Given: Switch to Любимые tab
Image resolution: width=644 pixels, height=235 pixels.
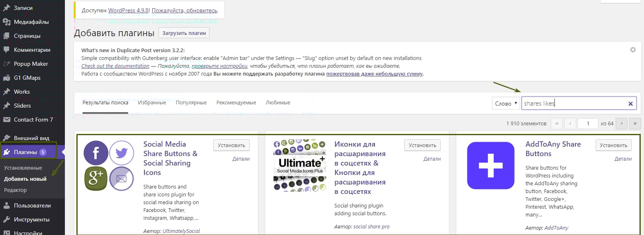Looking at the screenshot, I should 278,103.
